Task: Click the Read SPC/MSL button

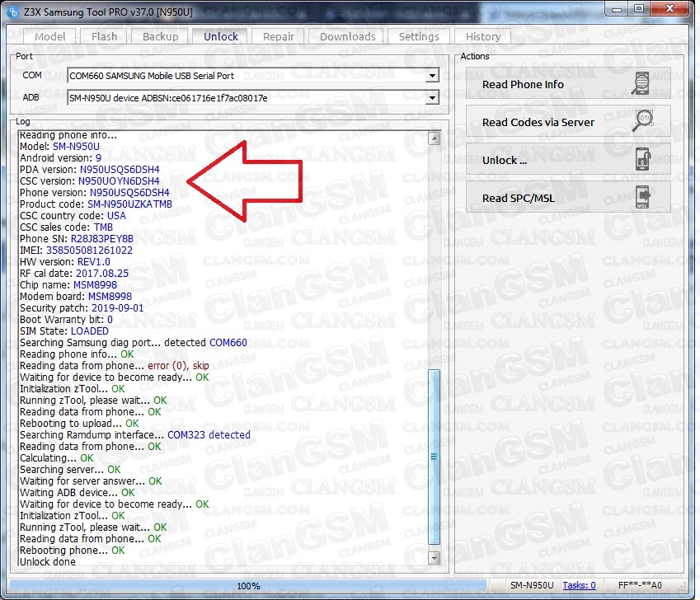Action: (568, 197)
